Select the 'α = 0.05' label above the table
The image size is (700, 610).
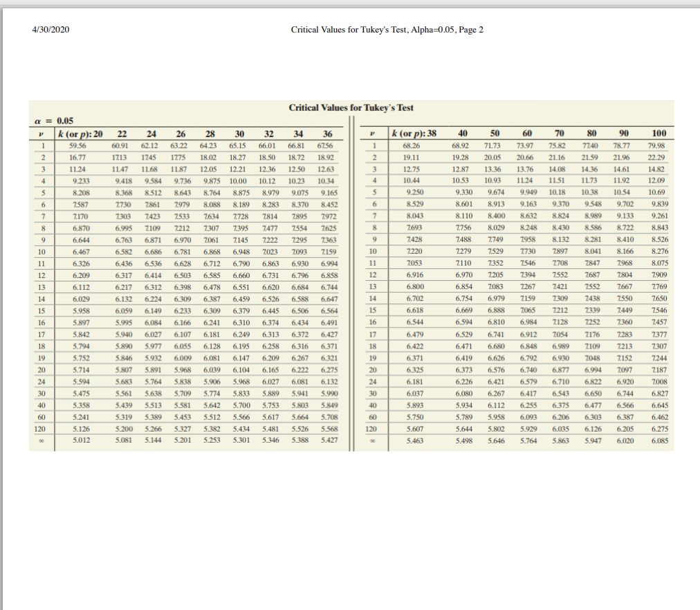click(54, 121)
